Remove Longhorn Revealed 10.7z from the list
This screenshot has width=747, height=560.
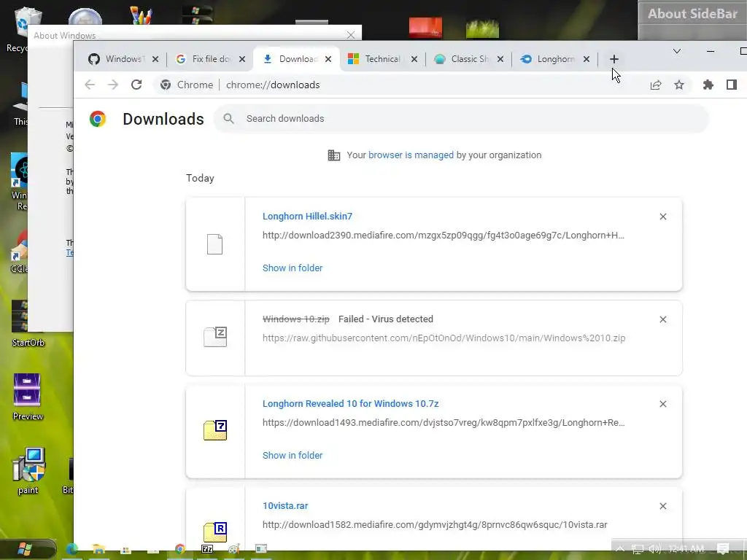662,404
